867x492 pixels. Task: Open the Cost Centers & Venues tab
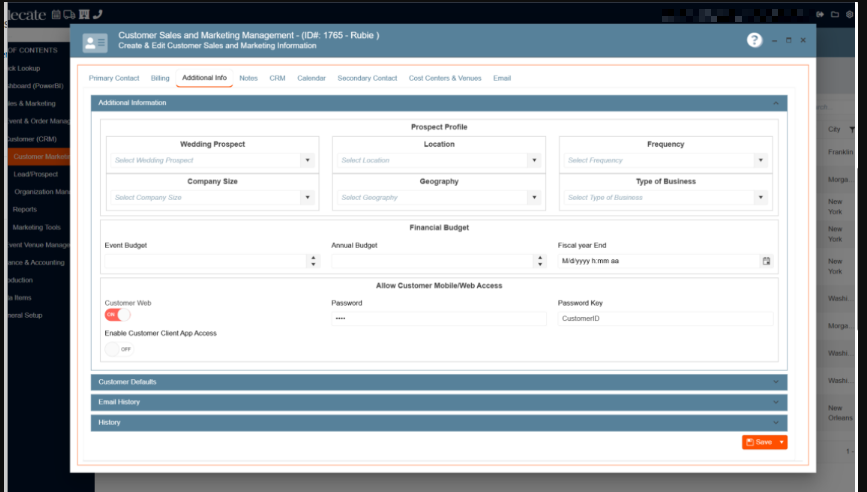coord(444,78)
